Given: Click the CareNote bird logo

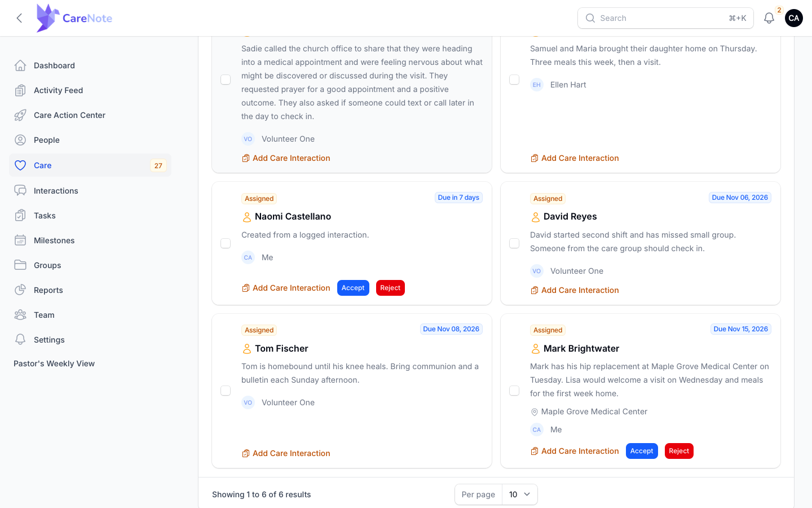Looking at the screenshot, I should coord(47,18).
